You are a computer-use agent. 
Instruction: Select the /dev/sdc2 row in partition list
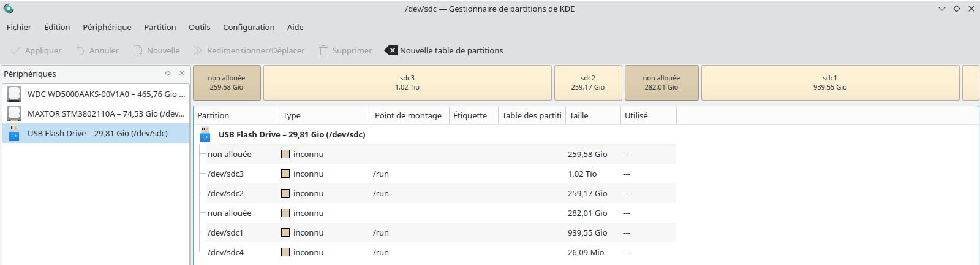coord(435,193)
